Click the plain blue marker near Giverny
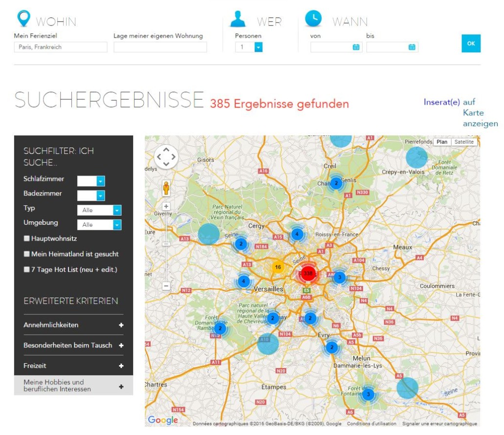This screenshot has width=504, height=435. click(x=208, y=234)
